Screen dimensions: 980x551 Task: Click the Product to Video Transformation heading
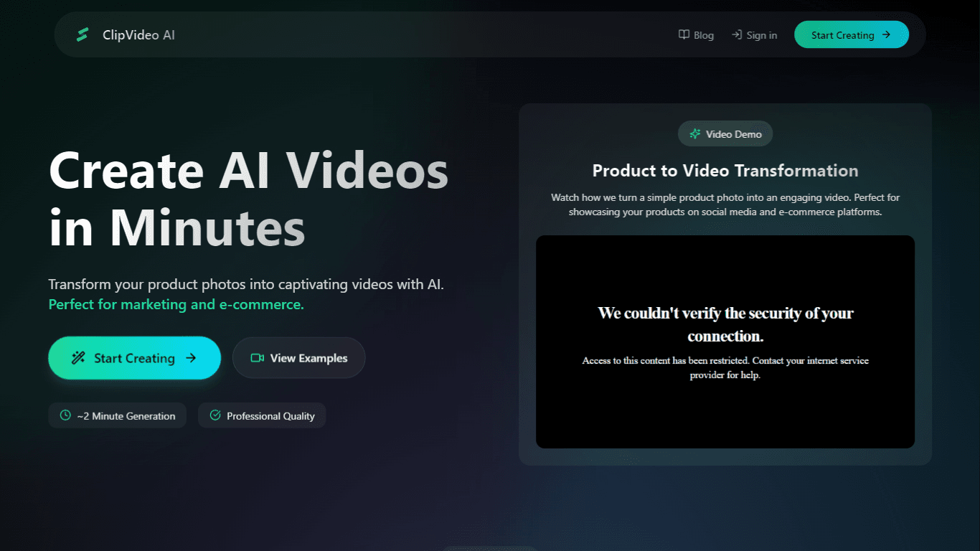(x=725, y=171)
